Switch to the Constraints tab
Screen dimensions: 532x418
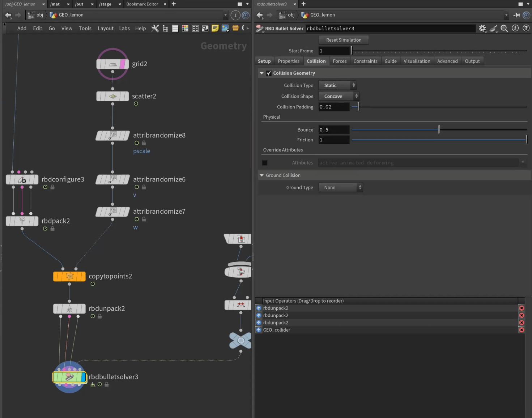[x=365, y=61]
